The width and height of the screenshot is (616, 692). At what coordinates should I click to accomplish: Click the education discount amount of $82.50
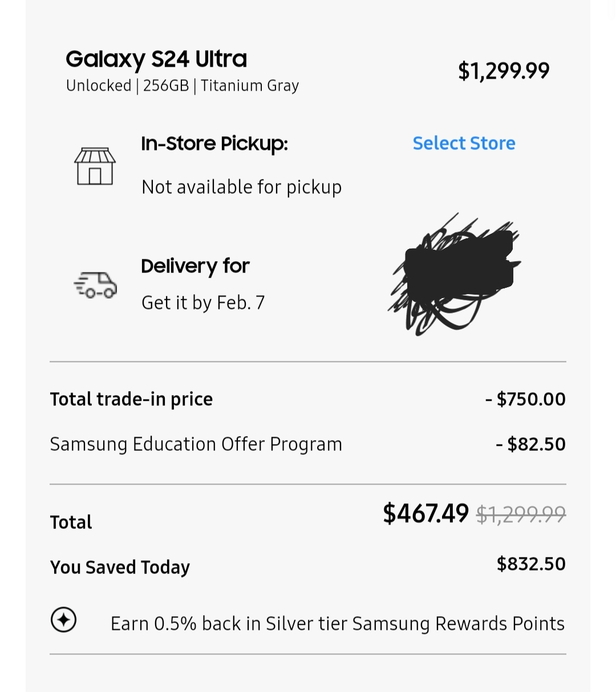point(530,444)
